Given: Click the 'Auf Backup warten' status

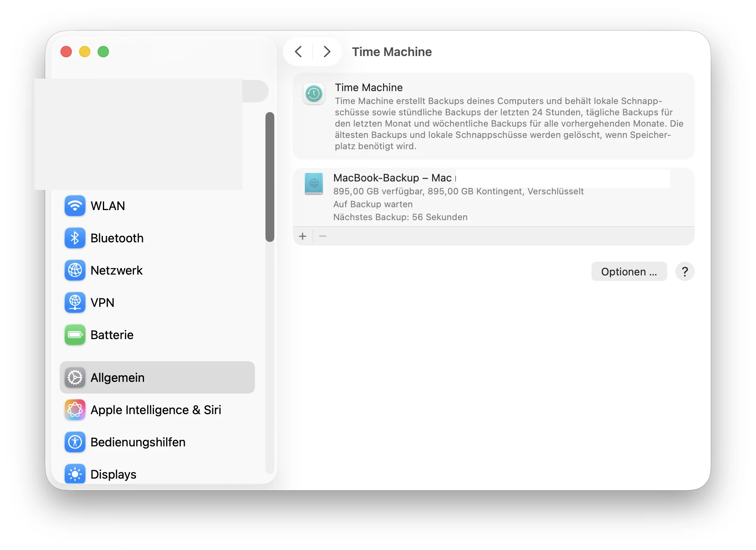Looking at the screenshot, I should [373, 204].
